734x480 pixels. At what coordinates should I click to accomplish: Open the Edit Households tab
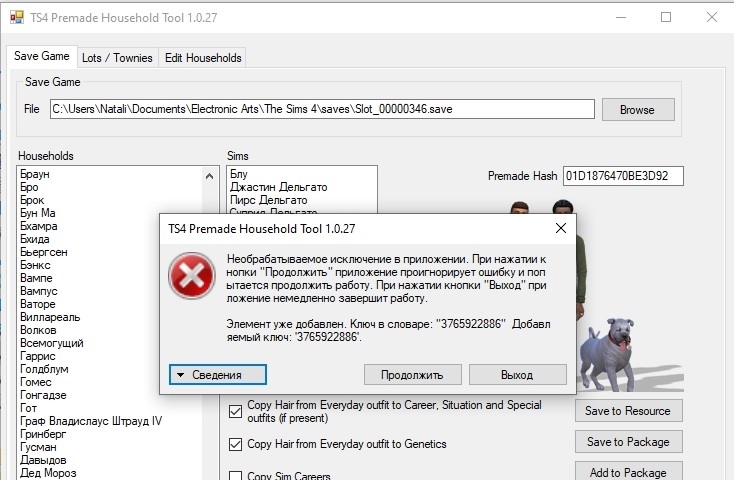(x=203, y=58)
